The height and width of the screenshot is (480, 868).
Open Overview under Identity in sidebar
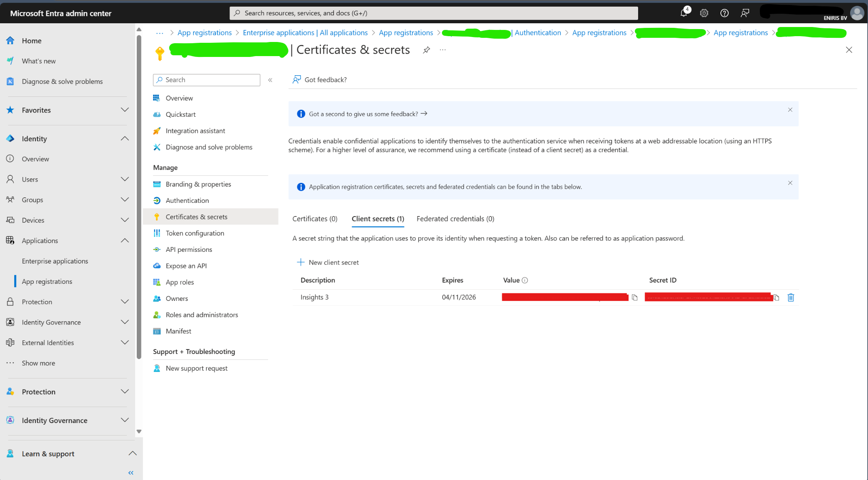35,159
